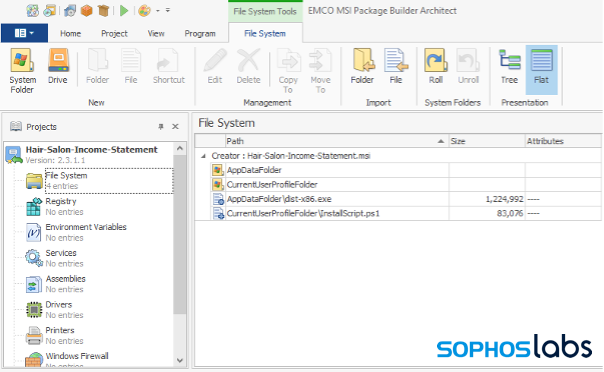Screen dimensions: 604x372
Task: Select Environment Variables node
Action: 76,232
